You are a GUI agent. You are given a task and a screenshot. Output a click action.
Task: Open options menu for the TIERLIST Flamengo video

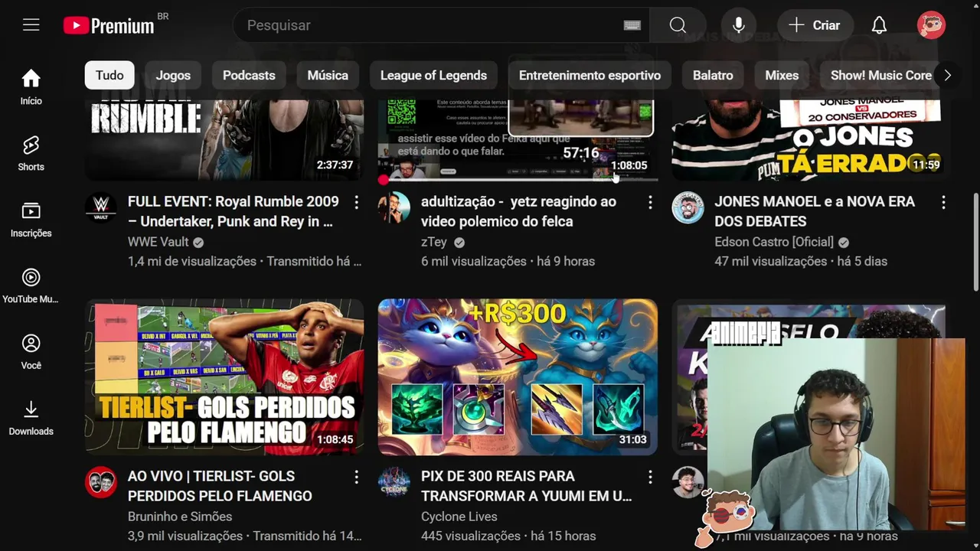[356, 477]
